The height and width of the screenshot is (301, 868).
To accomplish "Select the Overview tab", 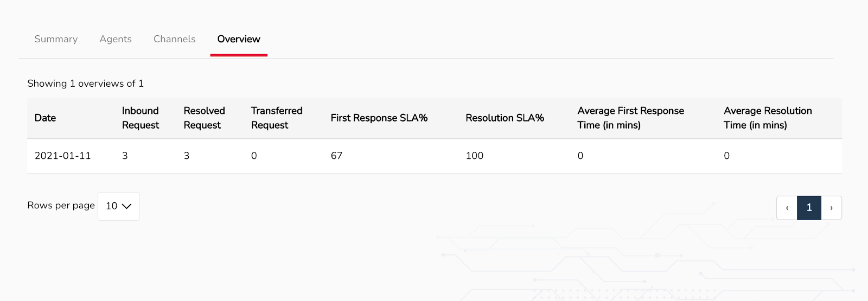I will point(239,39).
